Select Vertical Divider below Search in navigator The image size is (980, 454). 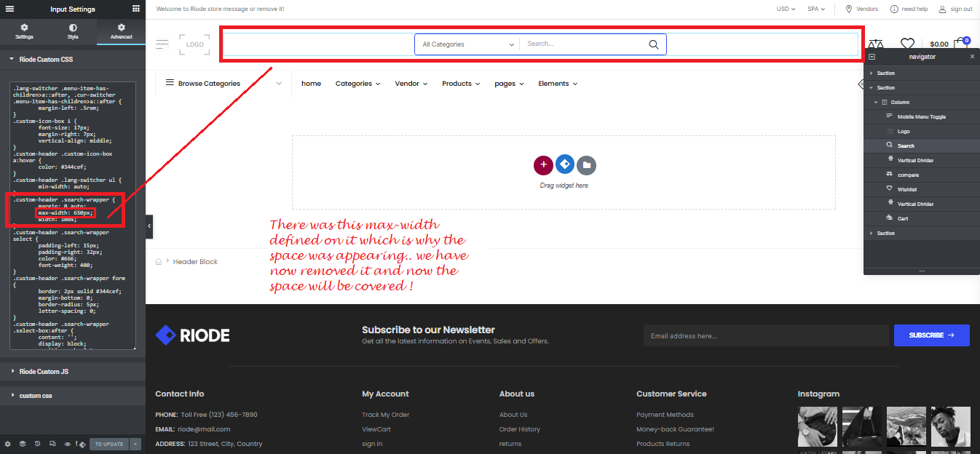pyautogui.click(x=922, y=160)
